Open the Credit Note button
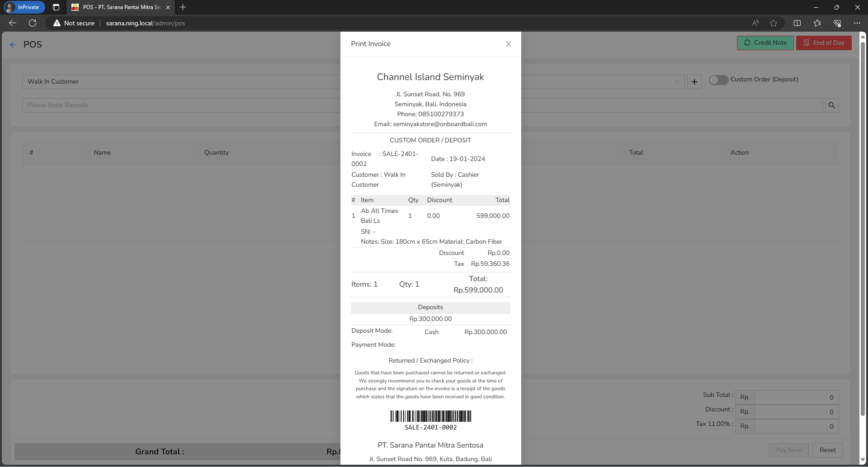The width and height of the screenshot is (868, 467). click(765, 43)
